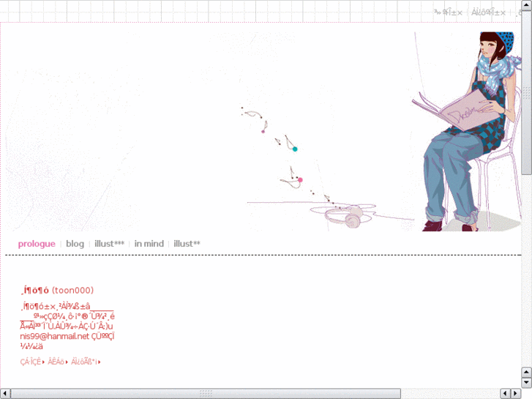Image resolution: width=532 pixels, height=399 pixels.
Task: Click the vertical scroll down arrow
Action: [x=527, y=383]
